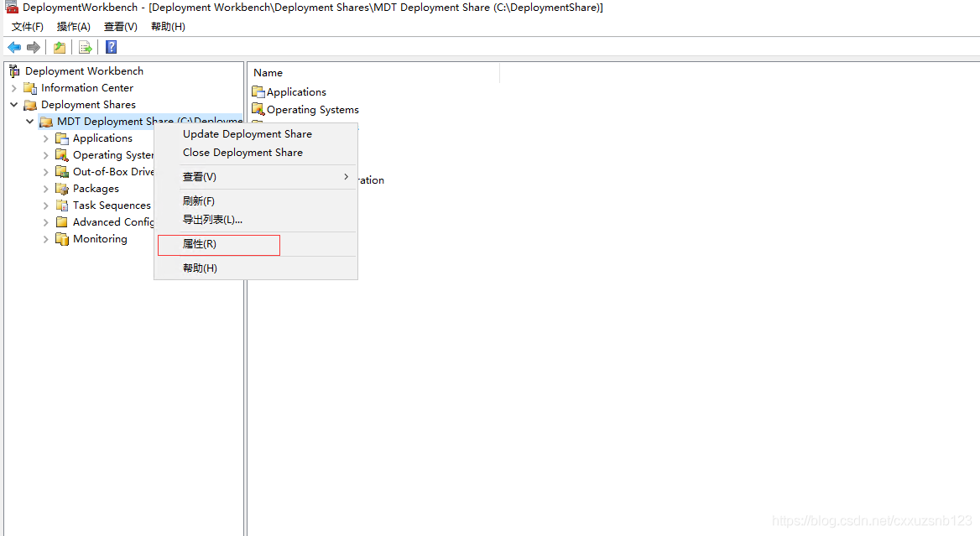Click the MDT Deployment Share folder icon

pyautogui.click(x=46, y=121)
